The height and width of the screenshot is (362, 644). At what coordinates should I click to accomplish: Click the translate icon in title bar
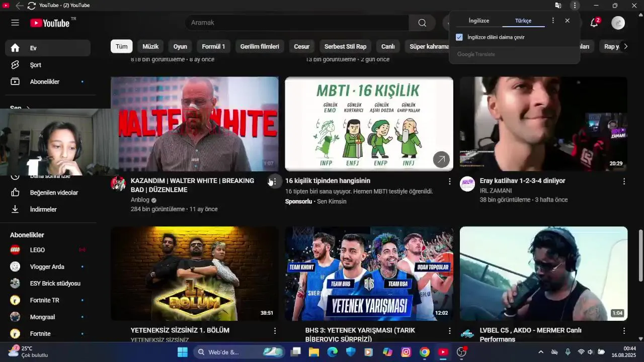(558, 6)
